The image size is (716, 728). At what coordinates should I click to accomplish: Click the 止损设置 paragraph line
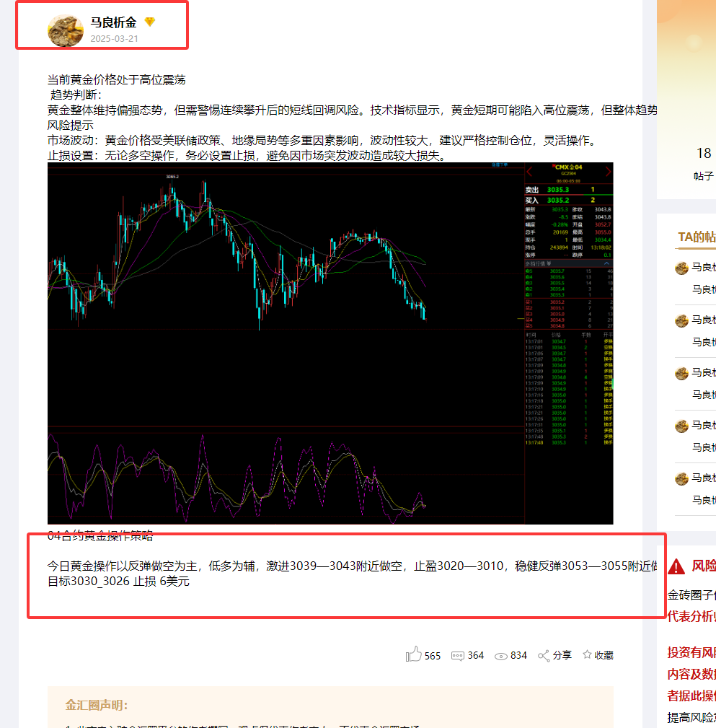(x=247, y=156)
